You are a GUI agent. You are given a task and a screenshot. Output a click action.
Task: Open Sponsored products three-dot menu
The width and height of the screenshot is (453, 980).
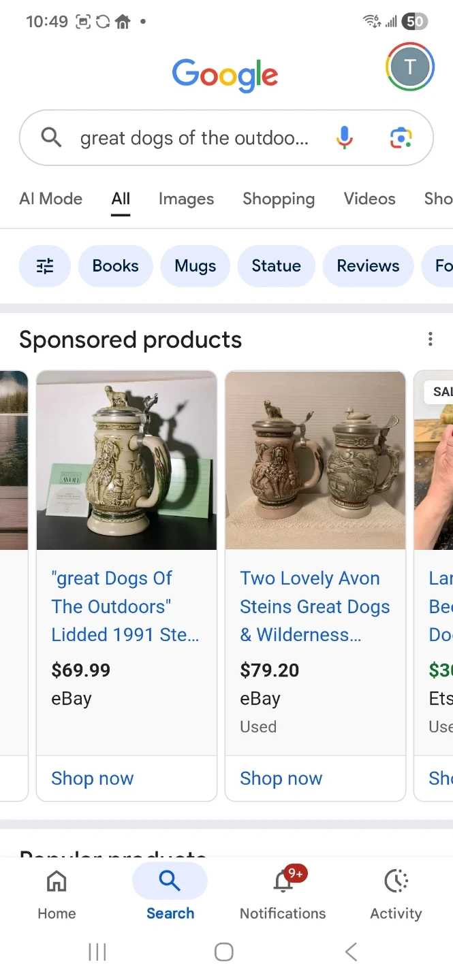tap(430, 339)
